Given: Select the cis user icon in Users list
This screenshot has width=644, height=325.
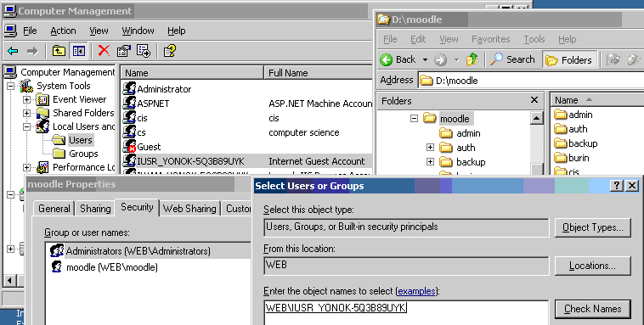Looking at the screenshot, I should pyautogui.click(x=129, y=118).
